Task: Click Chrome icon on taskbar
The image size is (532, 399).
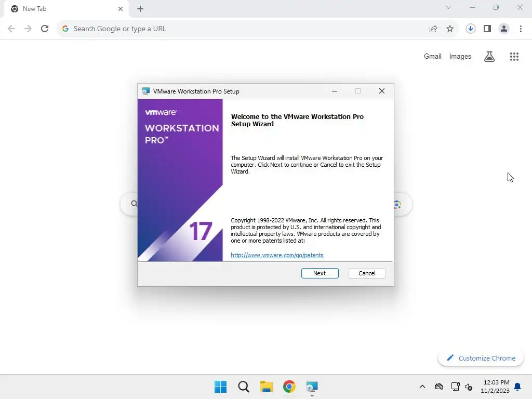Action: 289,387
